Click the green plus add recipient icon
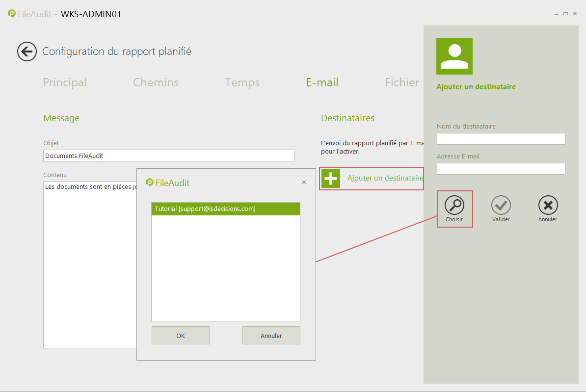The height and width of the screenshot is (392, 586). pos(331,179)
